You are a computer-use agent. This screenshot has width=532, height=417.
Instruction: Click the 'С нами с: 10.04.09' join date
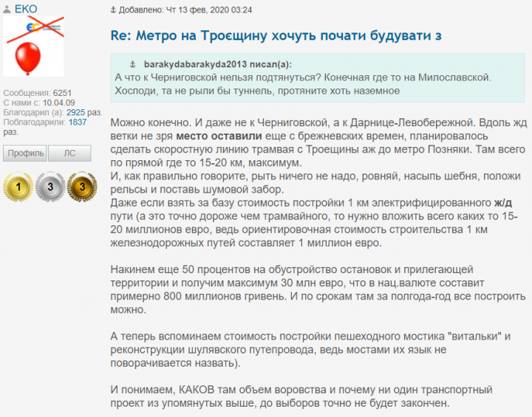pos(39,103)
